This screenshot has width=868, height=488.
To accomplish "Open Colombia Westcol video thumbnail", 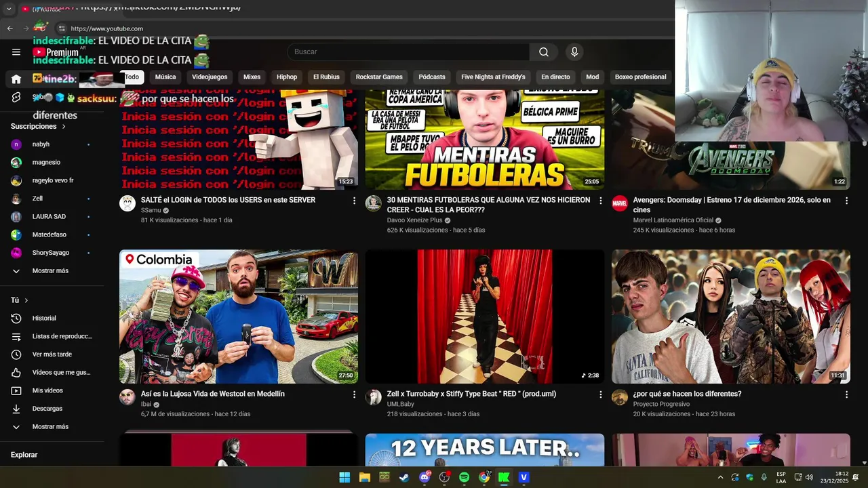I will pyautogui.click(x=239, y=317).
